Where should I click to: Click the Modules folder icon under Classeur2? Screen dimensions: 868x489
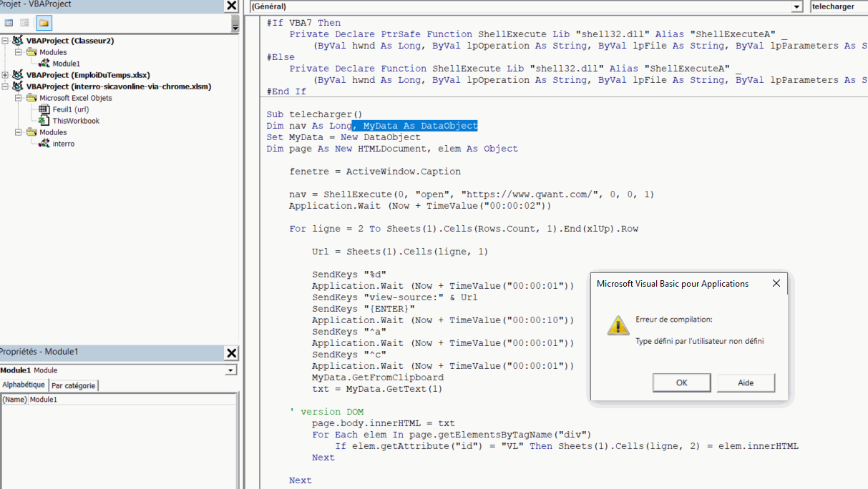(31, 52)
